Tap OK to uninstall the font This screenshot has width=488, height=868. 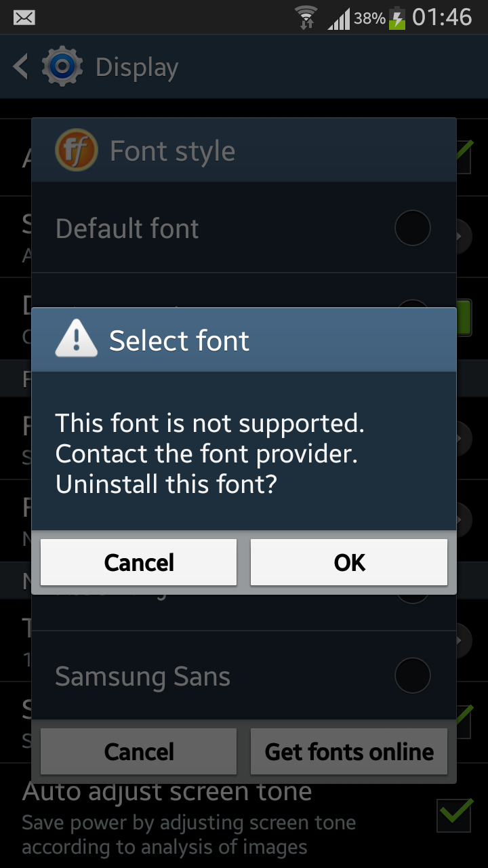pos(349,562)
